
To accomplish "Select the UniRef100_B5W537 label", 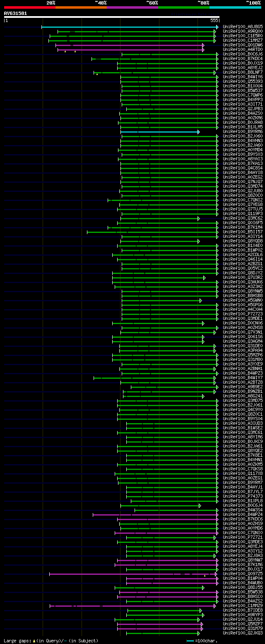I will click(x=243, y=91).
